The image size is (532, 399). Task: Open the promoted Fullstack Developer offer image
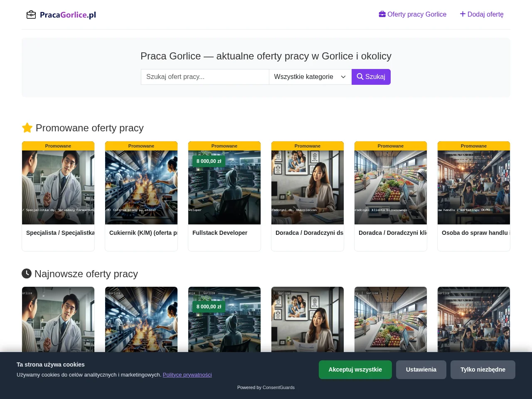tap(224, 187)
